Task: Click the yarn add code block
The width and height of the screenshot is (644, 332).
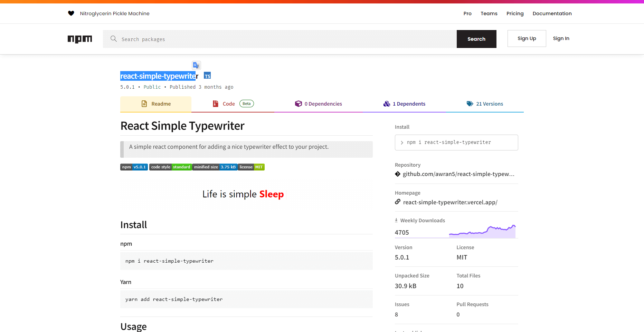Action: [x=246, y=299]
